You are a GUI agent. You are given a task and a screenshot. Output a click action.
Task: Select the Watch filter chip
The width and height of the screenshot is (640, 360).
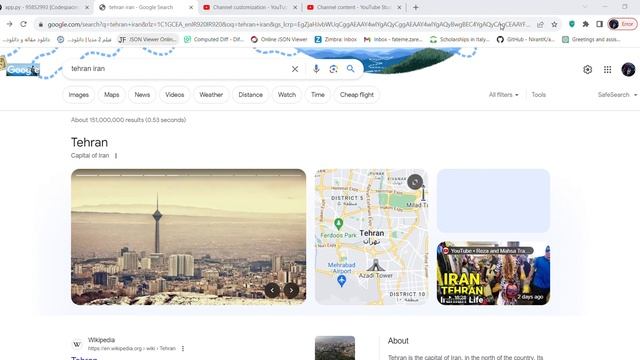(287, 95)
